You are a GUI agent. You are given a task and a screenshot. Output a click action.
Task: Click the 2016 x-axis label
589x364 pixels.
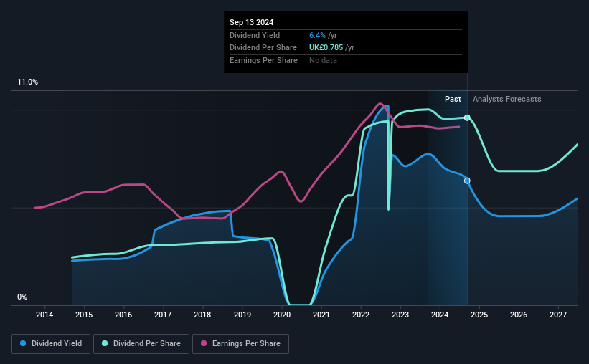(123, 315)
